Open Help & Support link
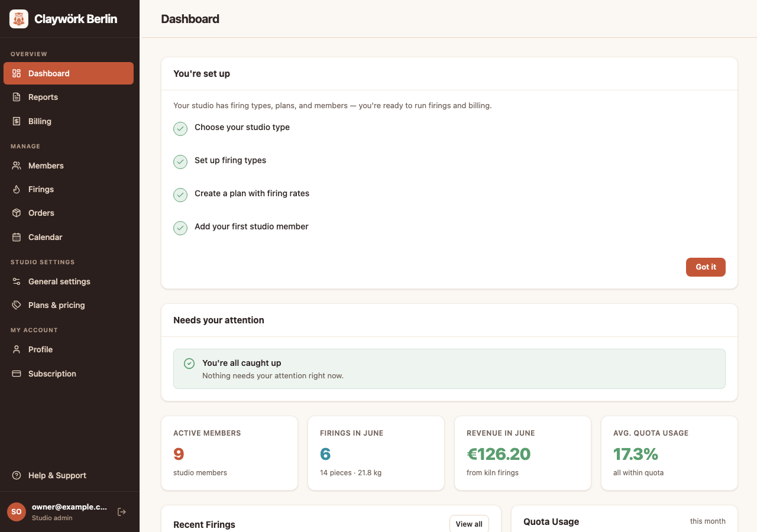 69,475
